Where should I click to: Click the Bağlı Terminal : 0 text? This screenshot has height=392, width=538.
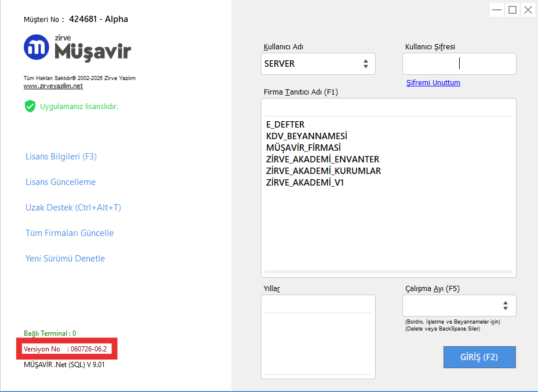point(50,333)
